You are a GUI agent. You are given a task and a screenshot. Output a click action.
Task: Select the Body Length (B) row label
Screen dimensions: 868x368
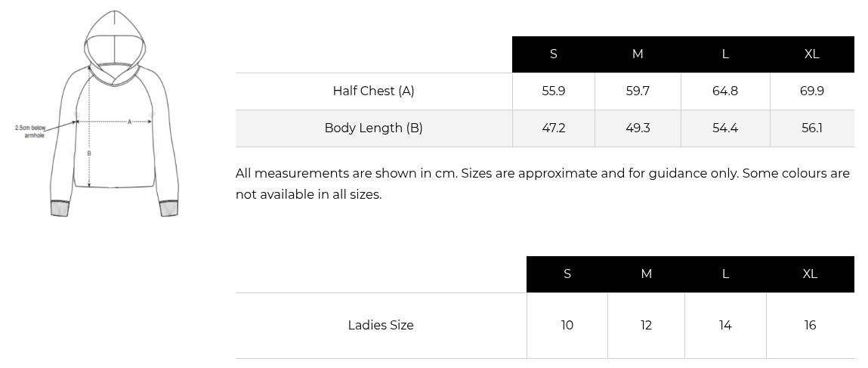click(373, 128)
